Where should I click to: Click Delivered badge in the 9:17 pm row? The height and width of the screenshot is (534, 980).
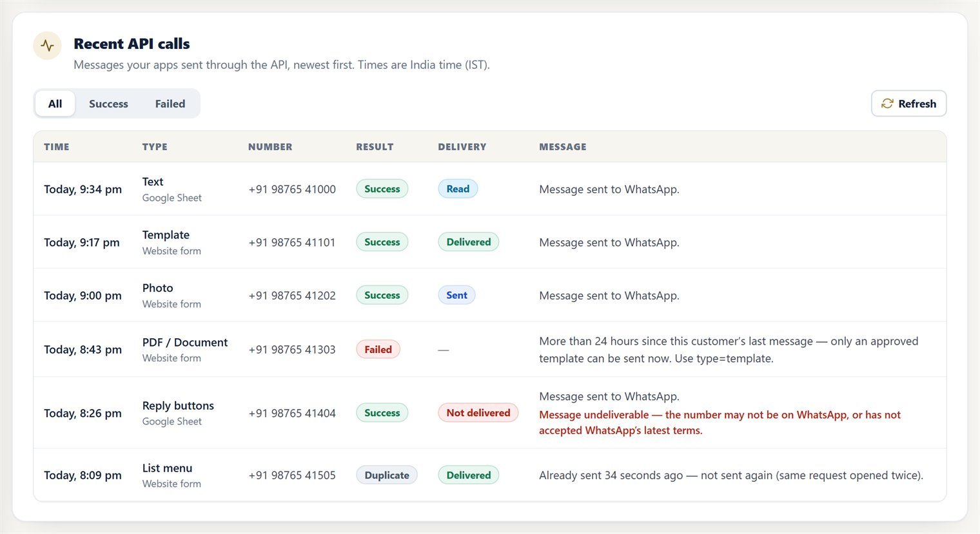[469, 242]
